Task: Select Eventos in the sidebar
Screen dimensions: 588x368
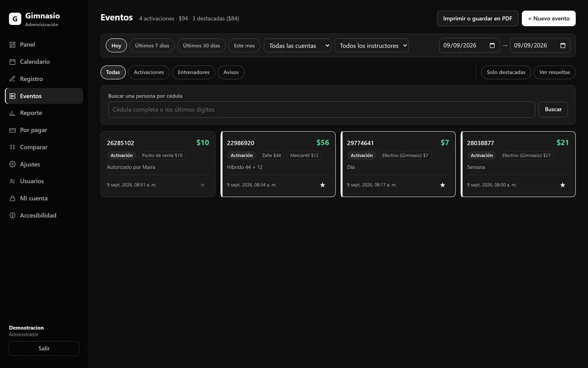Action: (x=44, y=96)
